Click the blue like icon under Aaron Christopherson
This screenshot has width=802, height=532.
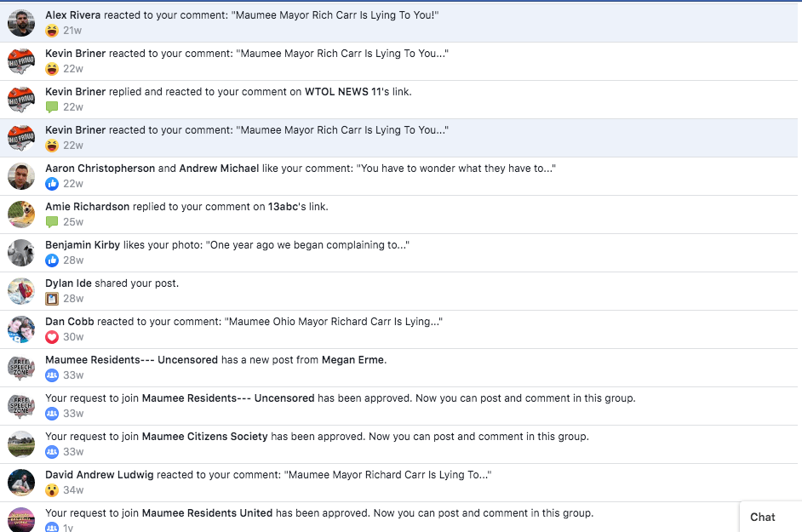point(52,184)
